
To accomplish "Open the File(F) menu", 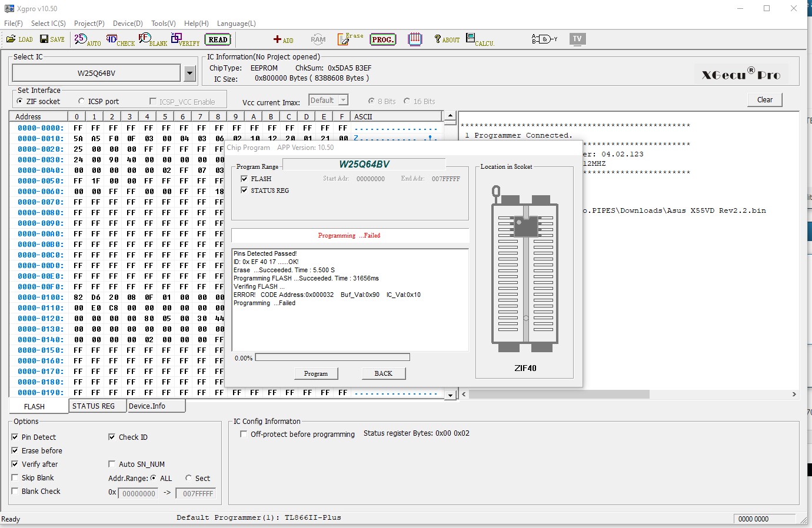I will pyautogui.click(x=14, y=24).
